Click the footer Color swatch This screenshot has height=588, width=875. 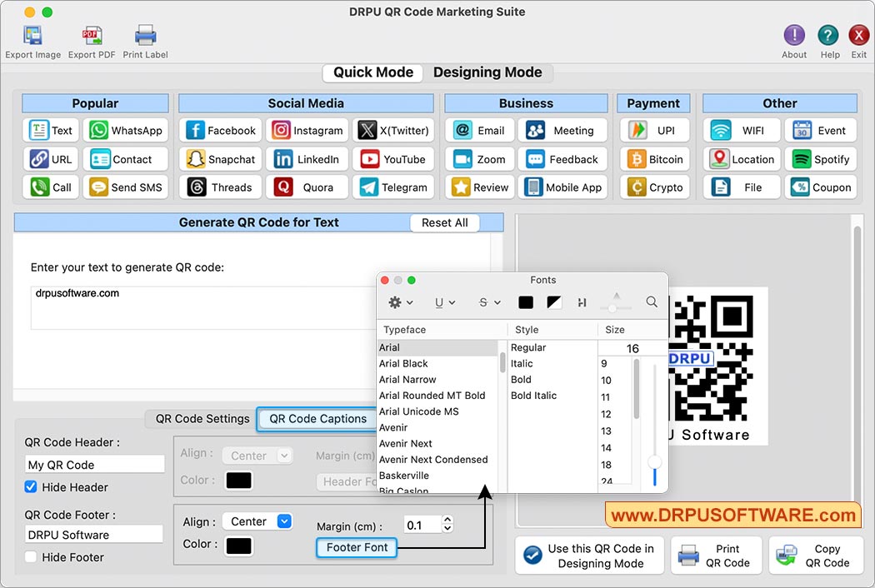coord(237,545)
